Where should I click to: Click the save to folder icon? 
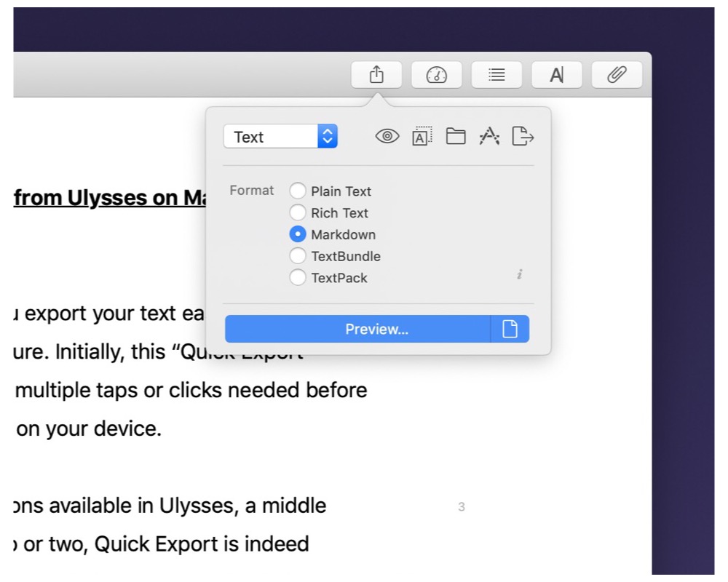[x=456, y=137]
